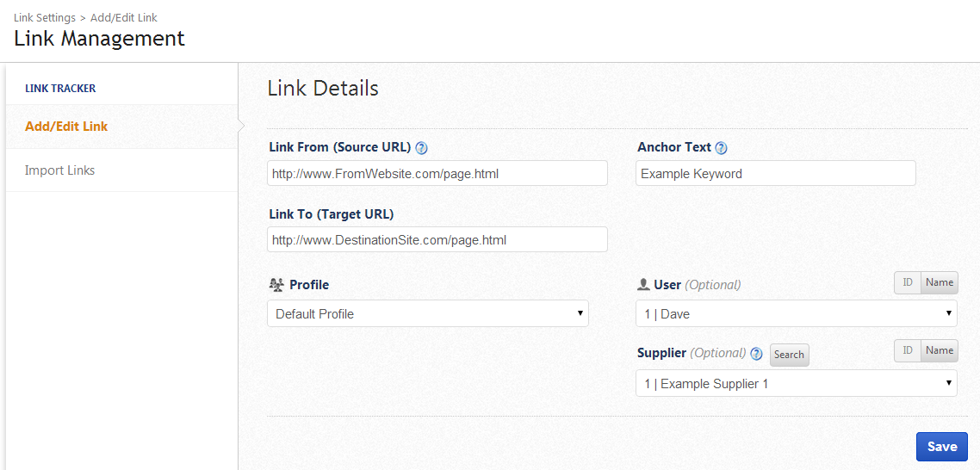Toggle User list to Name sorting
Image resolution: width=980 pixels, height=470 pixels.
(x=940, y=282)
